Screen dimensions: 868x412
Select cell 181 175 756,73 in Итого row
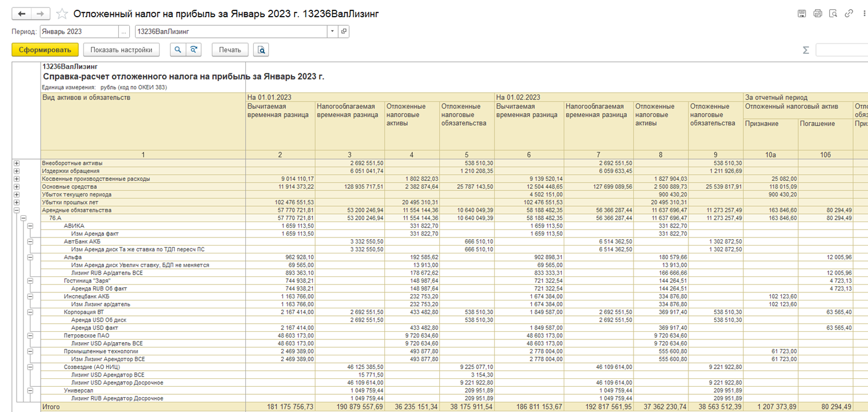click(280, 407)
